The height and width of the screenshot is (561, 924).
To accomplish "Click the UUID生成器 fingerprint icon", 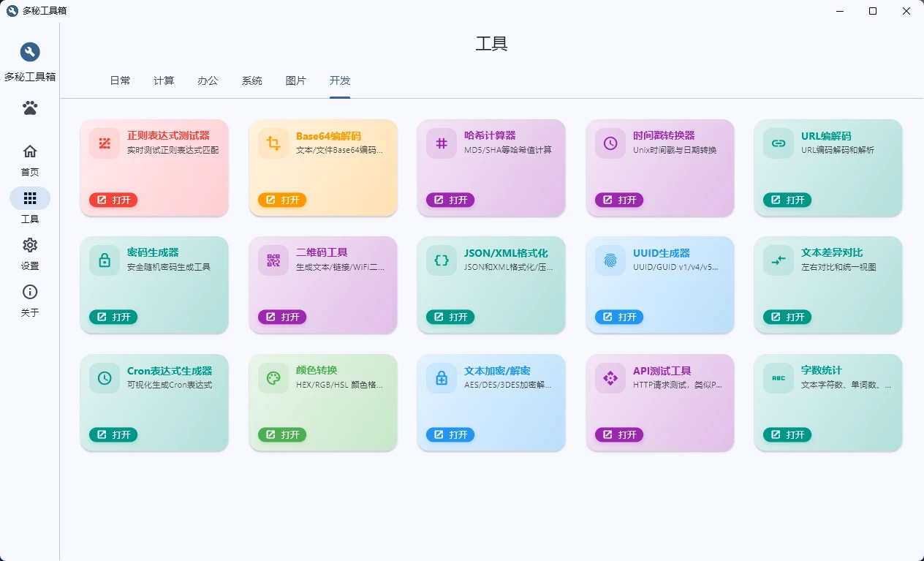I will click(610, 260).
